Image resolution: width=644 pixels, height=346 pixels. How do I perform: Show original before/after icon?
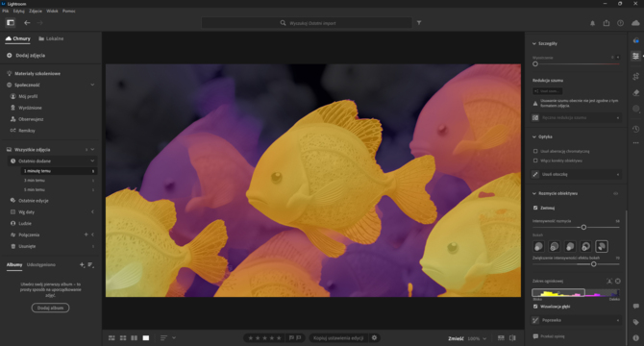click(512, 337)
